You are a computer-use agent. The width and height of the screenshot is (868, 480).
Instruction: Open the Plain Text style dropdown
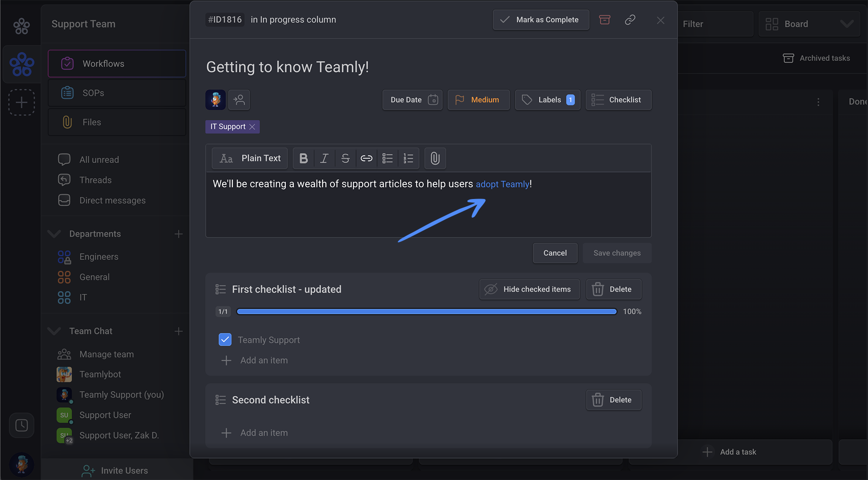coord(250,158)
